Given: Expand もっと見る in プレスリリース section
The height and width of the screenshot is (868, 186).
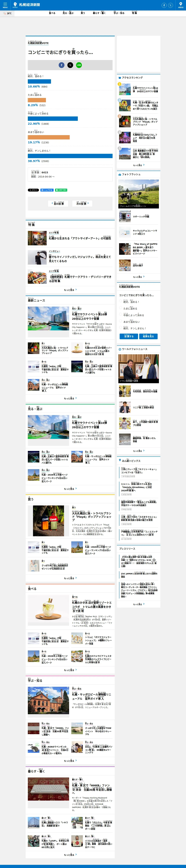Looking at the screenshot, I should tap(139, 604).
